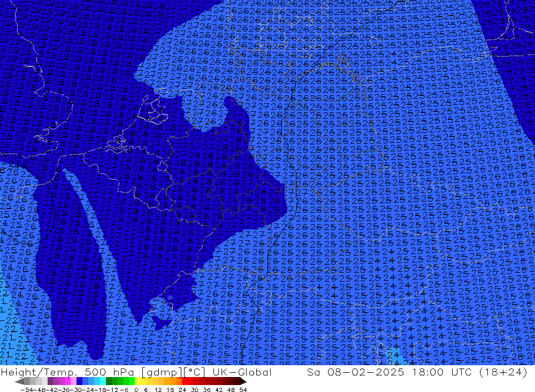Image resolution: width=535 pixels, height=392 pixels.
Task: Click the dark maroon right arrow of legend
Action: (x=243, y=382)
